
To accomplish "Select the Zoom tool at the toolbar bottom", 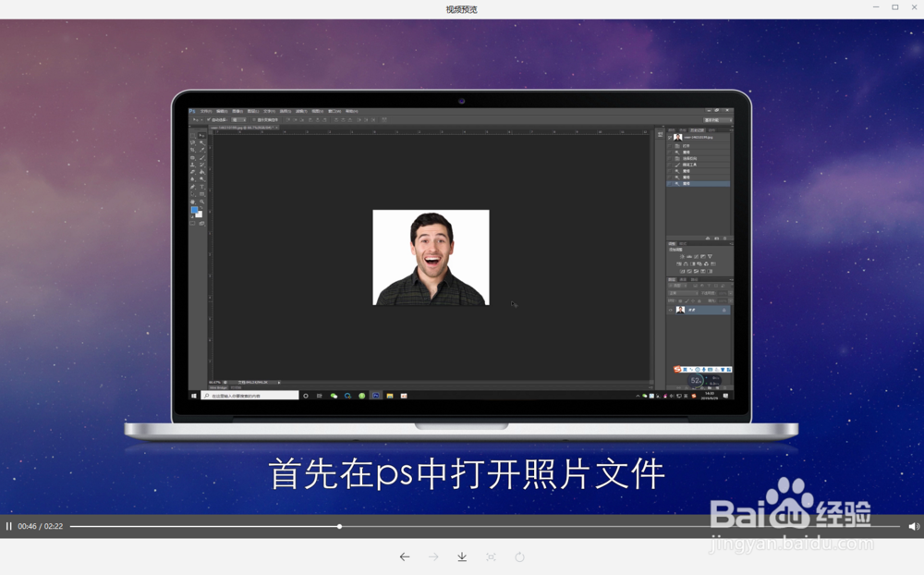I will (201, 202).
